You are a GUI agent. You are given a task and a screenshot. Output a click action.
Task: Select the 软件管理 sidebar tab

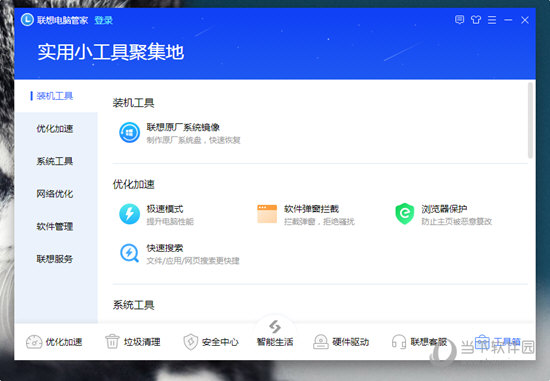pyautogui.click(x=56, y=226)
